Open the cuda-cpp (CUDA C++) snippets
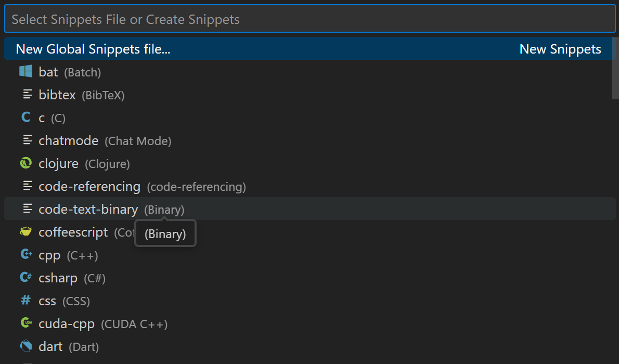This screenshot has width=619, height=364. coord(310,324)
